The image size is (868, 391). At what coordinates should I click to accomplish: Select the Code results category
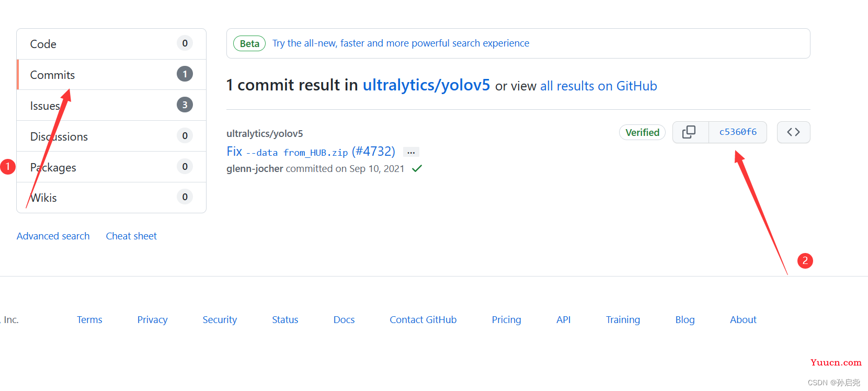[43, 44]
